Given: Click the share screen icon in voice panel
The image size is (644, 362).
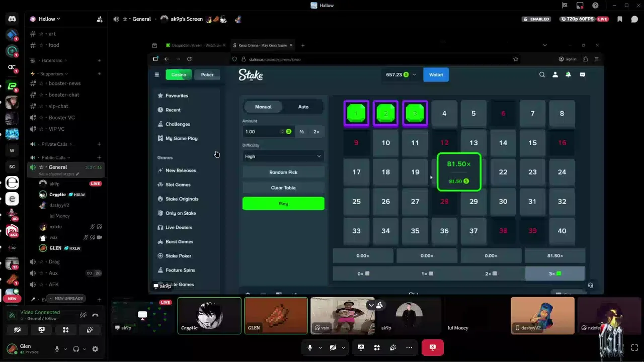Looking at the screenshot, I should [x=41, y=330].
